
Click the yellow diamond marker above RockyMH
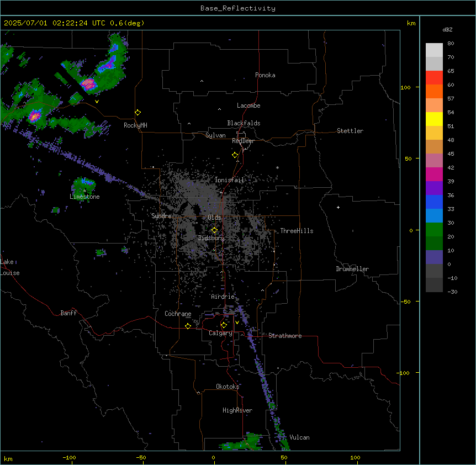[x=137, y=113]
